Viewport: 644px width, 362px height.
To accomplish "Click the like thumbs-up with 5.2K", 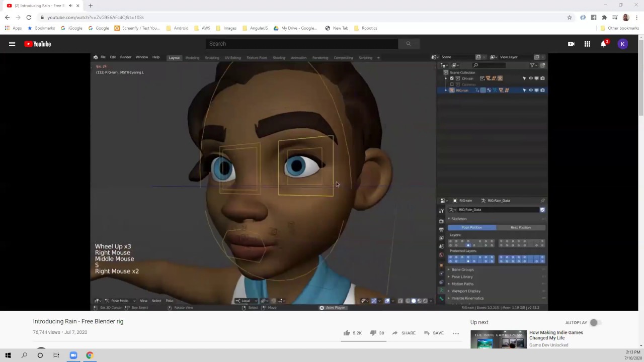I will coord(352,333).
